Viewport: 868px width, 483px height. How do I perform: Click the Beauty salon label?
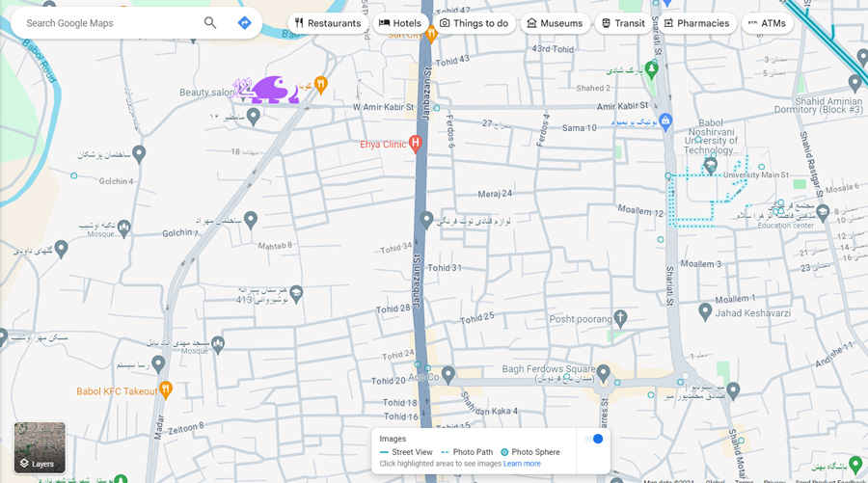point(206,93)
